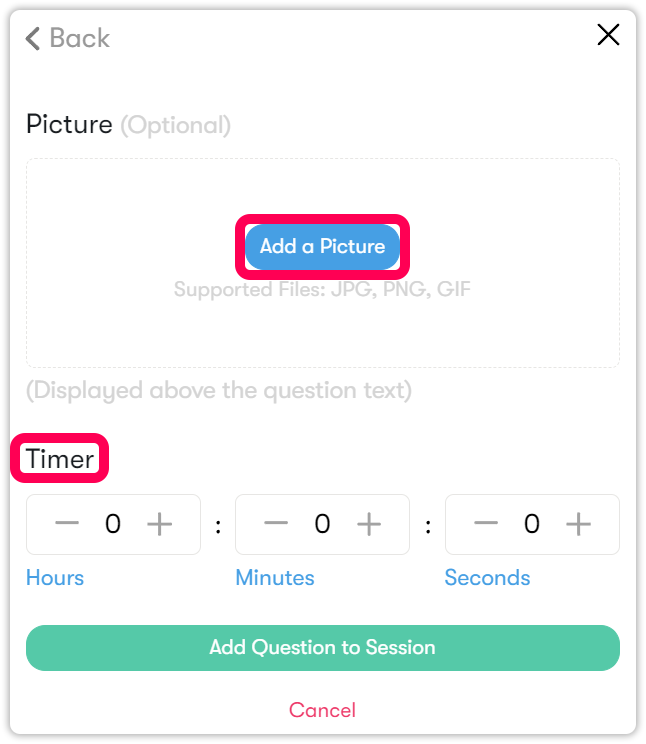Decrease the Hours value with minus
646x744 pixels.
tap(67, 524)
